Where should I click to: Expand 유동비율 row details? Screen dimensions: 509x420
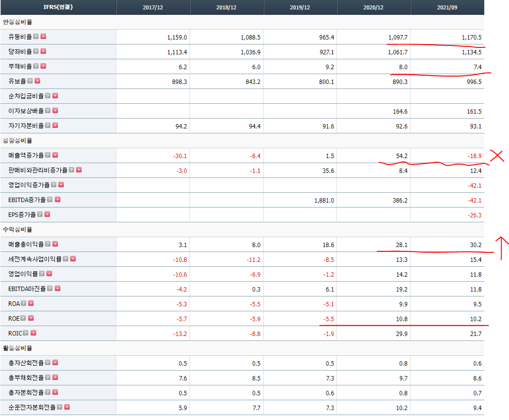pyautogui.click(x=43, y=37)
